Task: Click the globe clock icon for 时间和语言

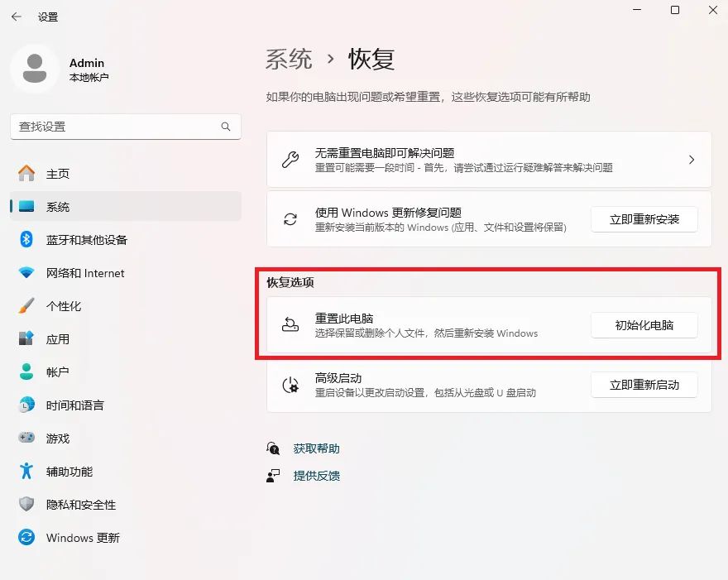Action: (26, 405)
